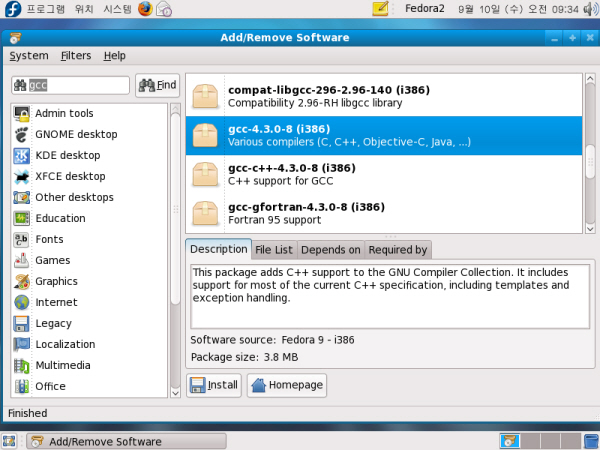Click the gcc-4.3.0-8 package box icon
This screenshot has height=450, width=600.
click(205, 135)
